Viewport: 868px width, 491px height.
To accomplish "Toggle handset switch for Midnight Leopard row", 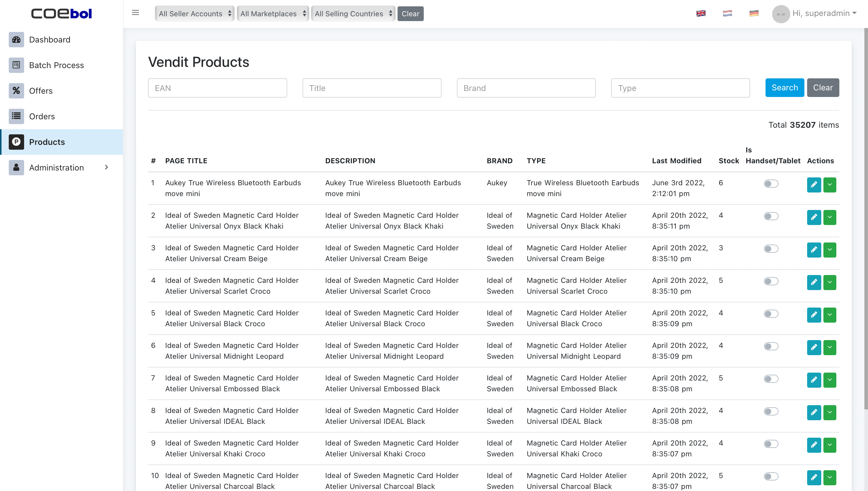I will click(x=771, y=346).
